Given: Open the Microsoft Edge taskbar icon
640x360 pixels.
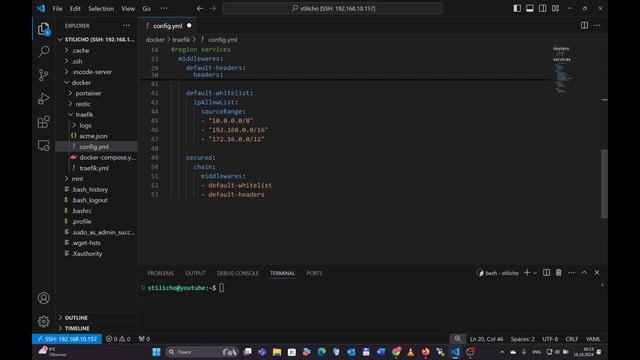Looking at the screenshot, I should click(322, 352).
